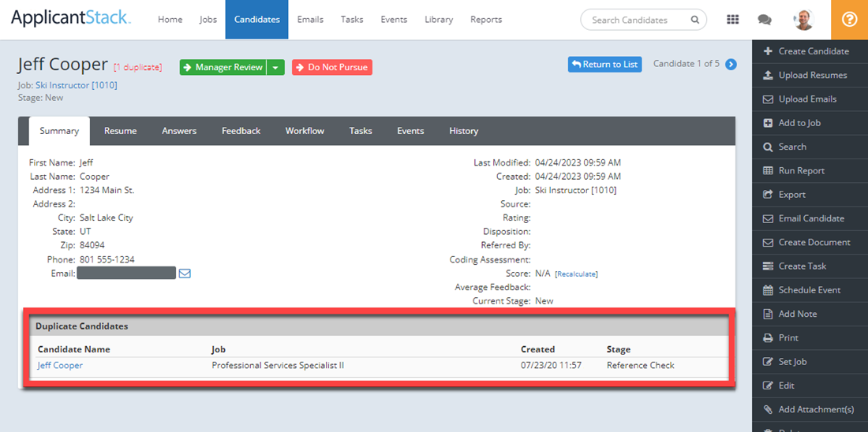Switch to the Answers tab
868x432 pixels.
point(179,131)
